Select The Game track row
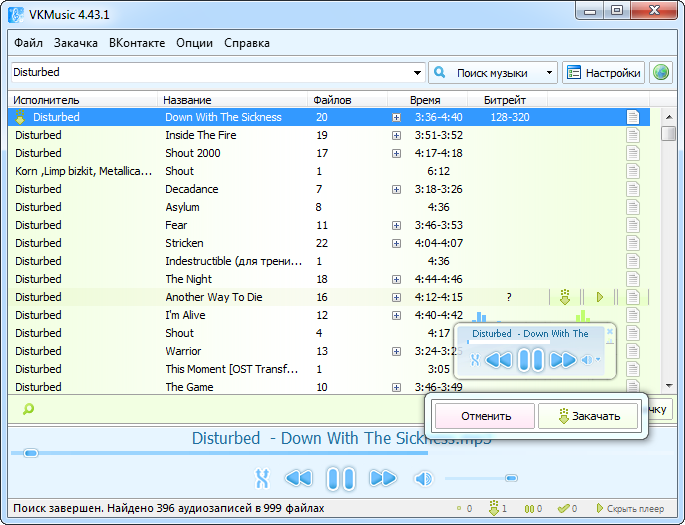Viewport: 685px width, 525px height. [x=329, y=387]
